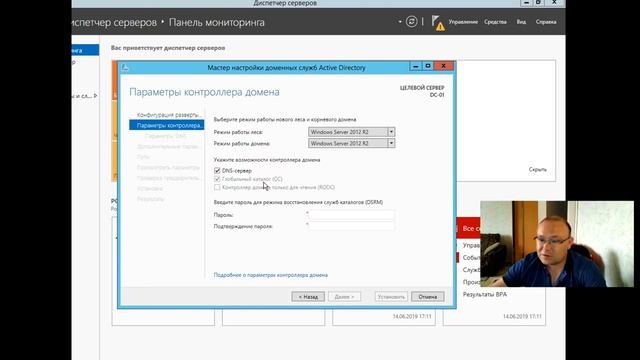Viewport: 640px width, 360px height.
Task: Click the Пароль input field
Action: pos(351,215)
